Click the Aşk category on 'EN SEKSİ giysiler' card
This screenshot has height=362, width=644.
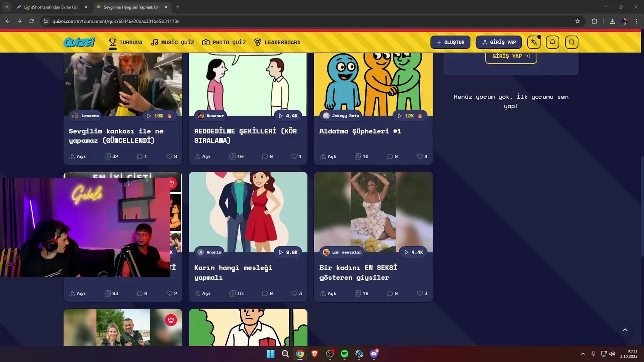[x=328, y=293]
